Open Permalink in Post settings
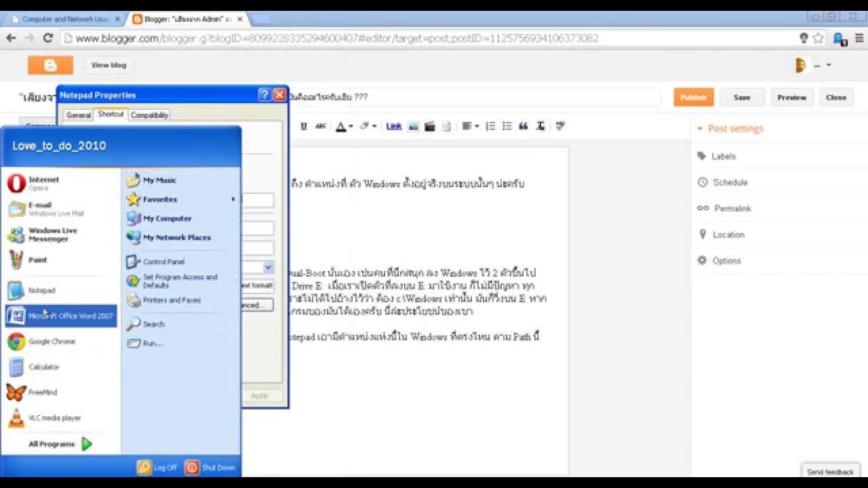The width and height of the screenshot is (868, 488). point(732,208)
